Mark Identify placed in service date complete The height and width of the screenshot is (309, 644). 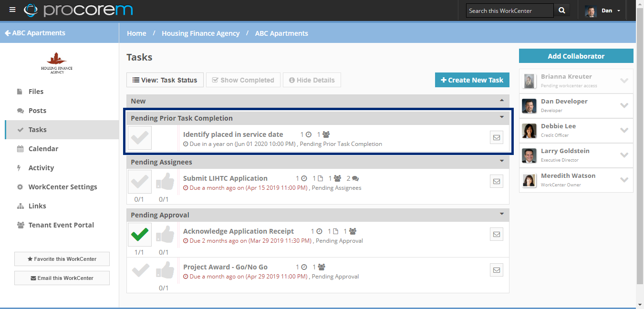[x=139, y=137]
